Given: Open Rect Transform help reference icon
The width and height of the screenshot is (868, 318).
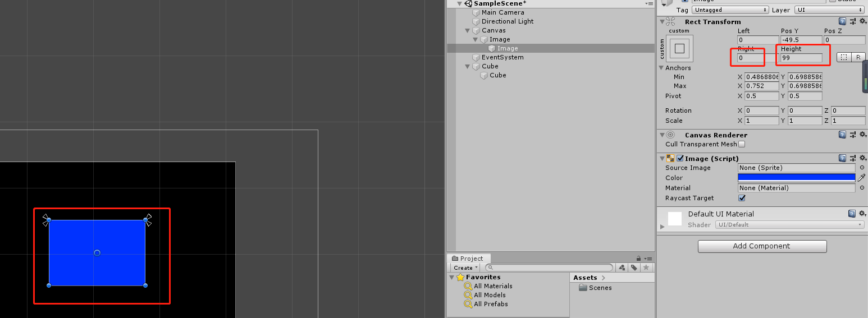Looking at the screenshot, I should (842, 22).
